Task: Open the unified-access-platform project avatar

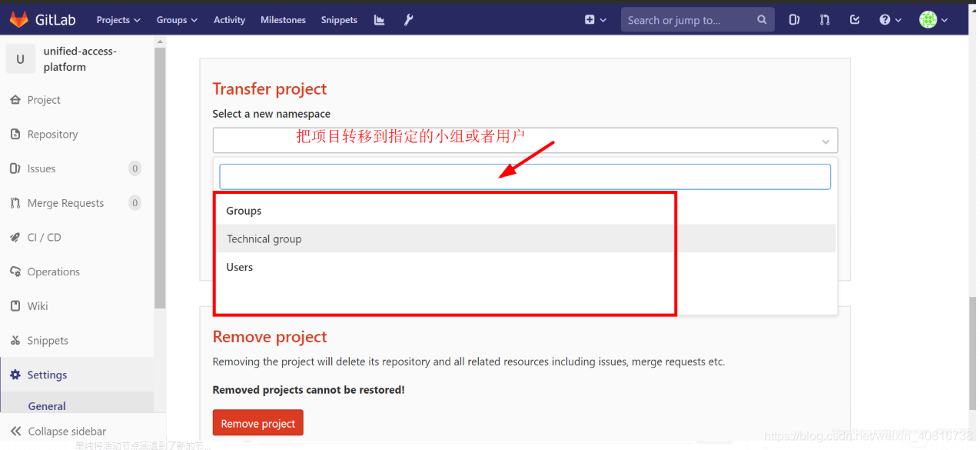Action: 21,58
